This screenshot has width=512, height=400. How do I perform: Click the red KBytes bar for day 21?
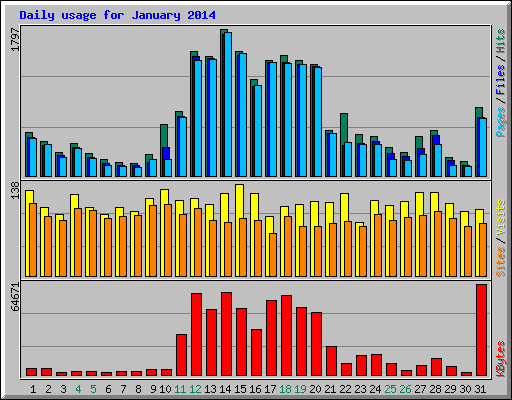pyautogui.click(x=331, y=361)
